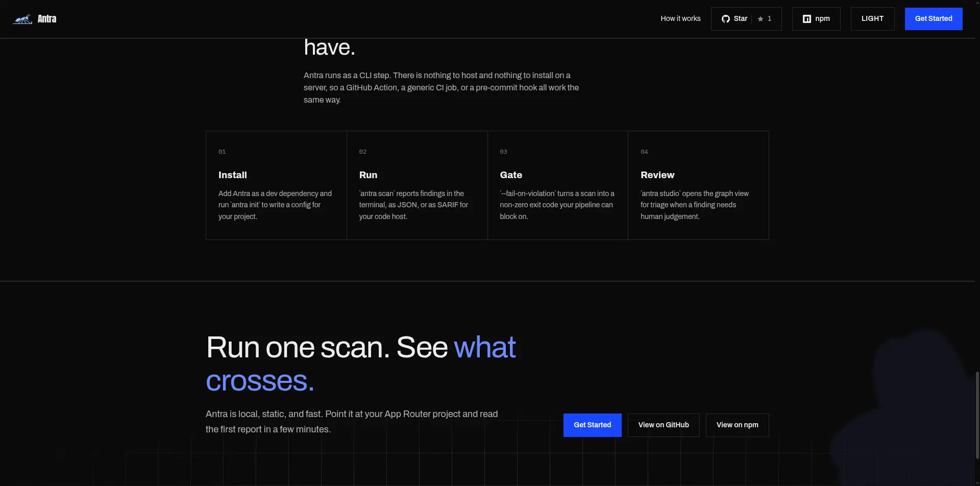Click the Run one scan heading
Viewport: 980px width, 486px height.
pyautogui.click(x=361, y=364)
